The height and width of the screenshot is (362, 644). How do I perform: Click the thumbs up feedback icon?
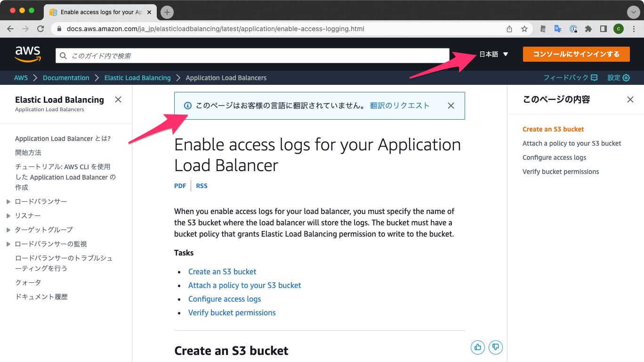(x=478, y=347)
